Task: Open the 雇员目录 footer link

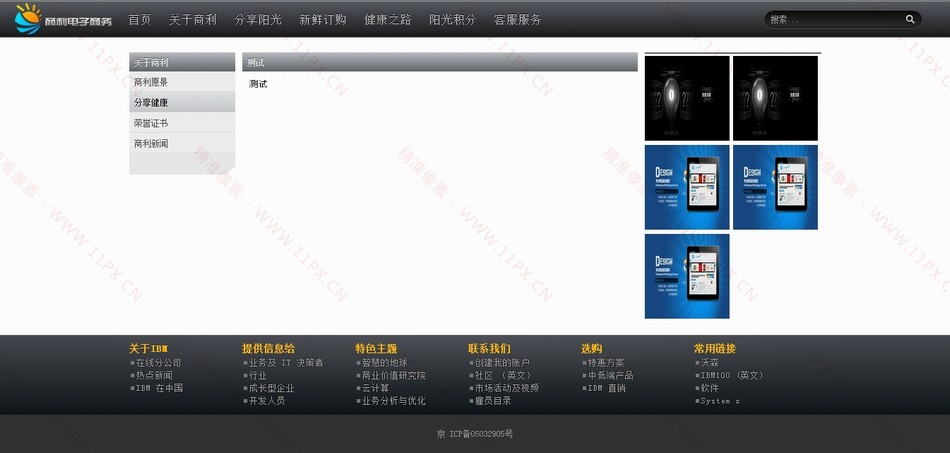Action: click(x=493, y=401)
